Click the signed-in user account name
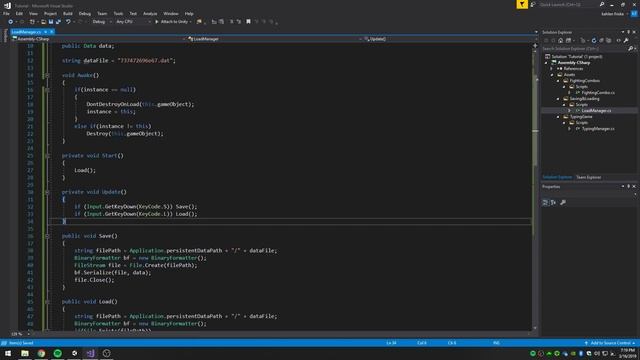This screenshot has width=640, height=360. (x=612, y=14)
